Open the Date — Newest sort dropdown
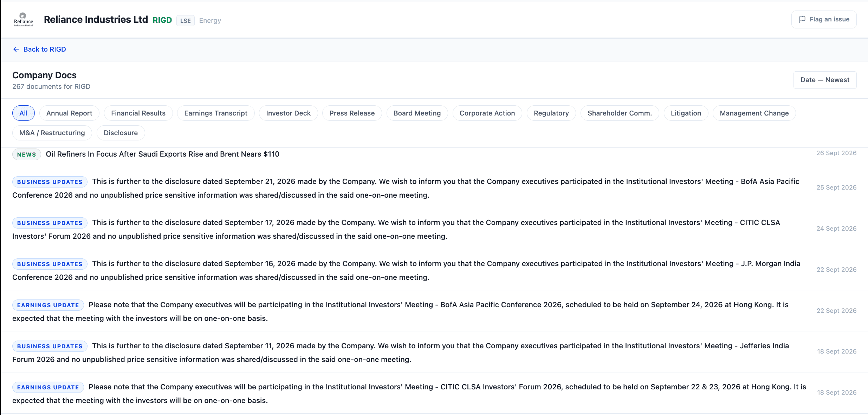This screenshot has width=868, height=415. [825, 80]
